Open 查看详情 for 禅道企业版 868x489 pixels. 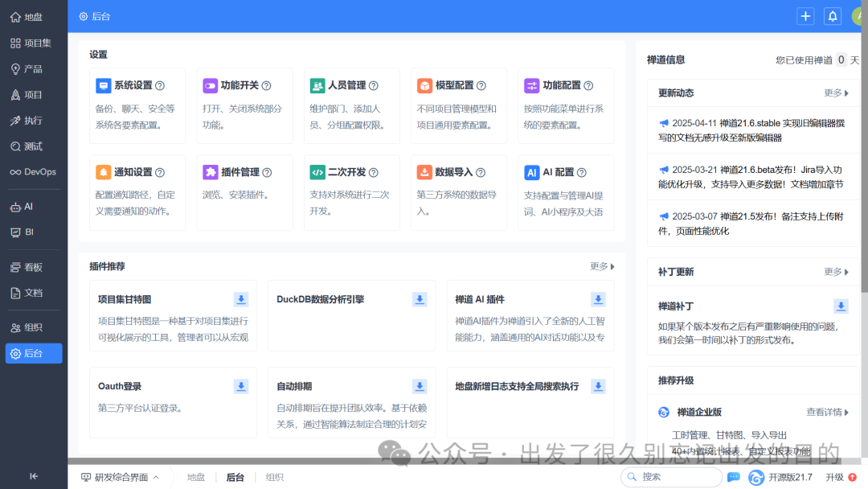coord(825,411)
